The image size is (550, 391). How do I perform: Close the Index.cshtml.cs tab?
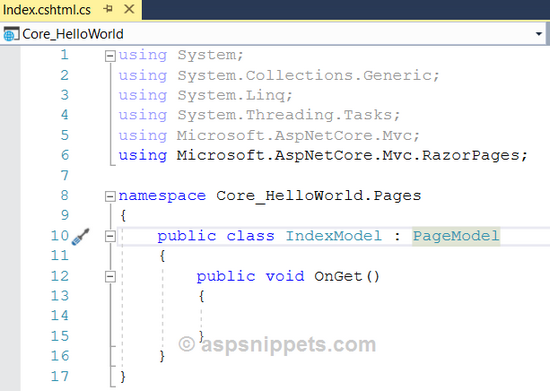point(129,9)
